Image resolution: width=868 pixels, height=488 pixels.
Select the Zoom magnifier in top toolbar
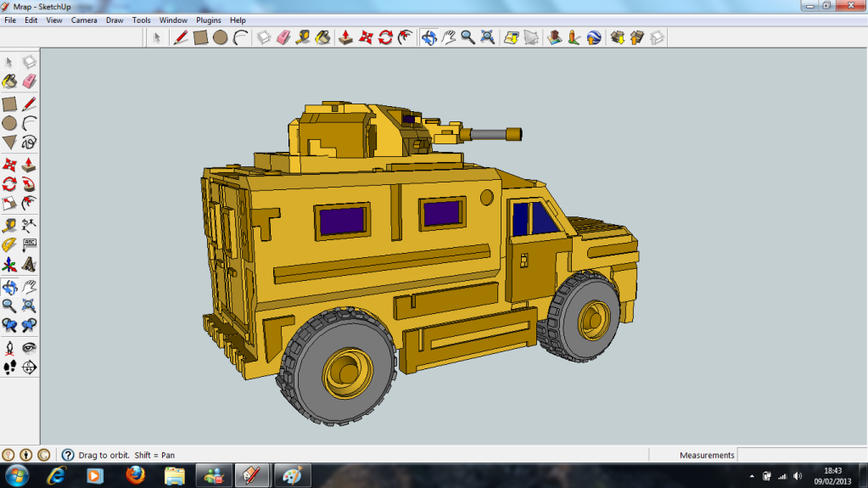tap(468, 37)
